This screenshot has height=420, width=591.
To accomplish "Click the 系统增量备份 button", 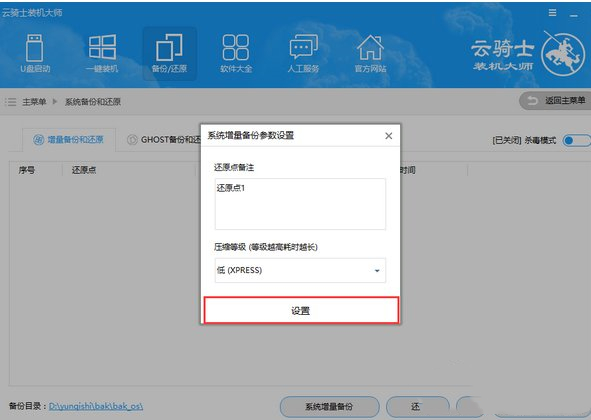I will 329,407.
